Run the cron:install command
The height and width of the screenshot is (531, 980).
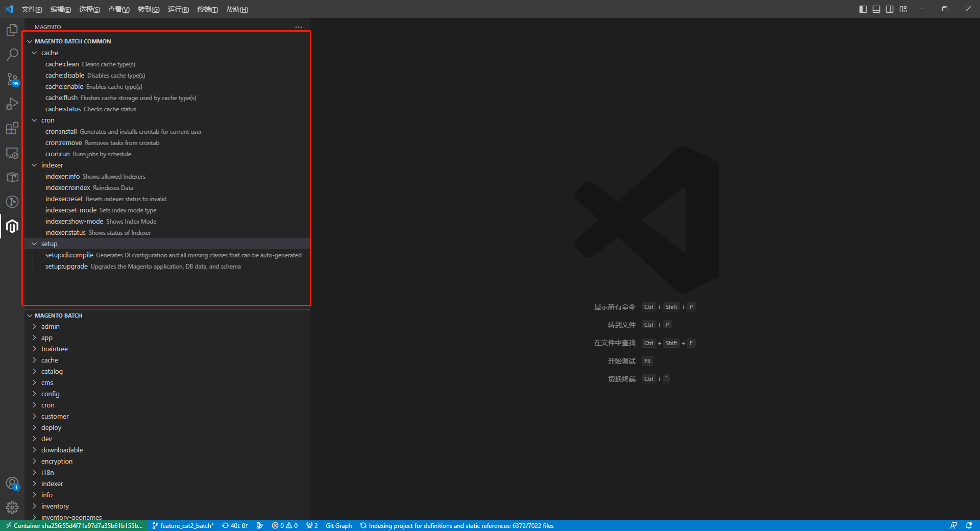click(167, 131)
